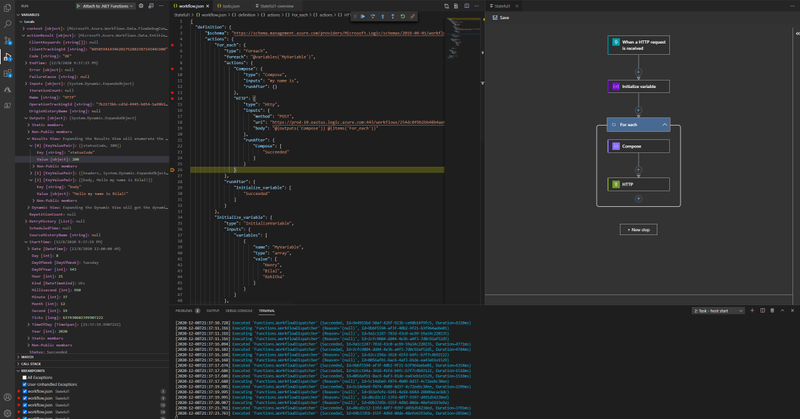Toggle All Exceptions breakpoint checkbox
The width and height of the screenshot is (800, 419).
(x=24, y=378)
